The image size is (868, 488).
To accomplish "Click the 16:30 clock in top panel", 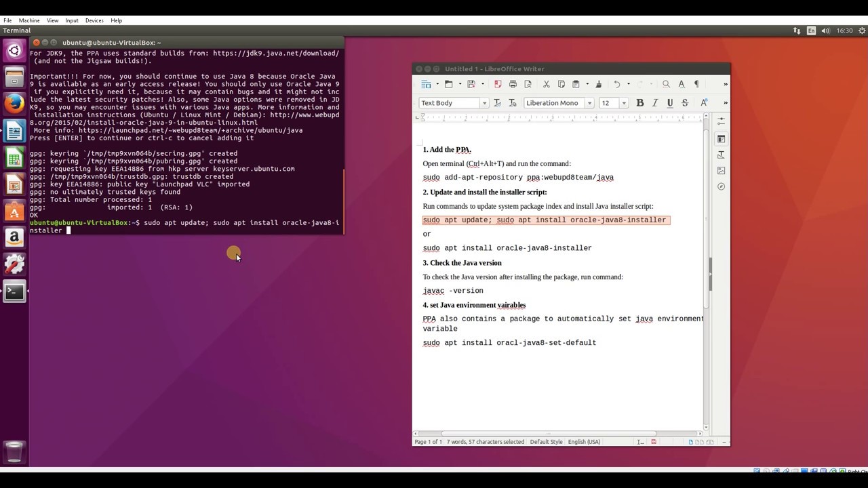I will (x=844, y=30).
